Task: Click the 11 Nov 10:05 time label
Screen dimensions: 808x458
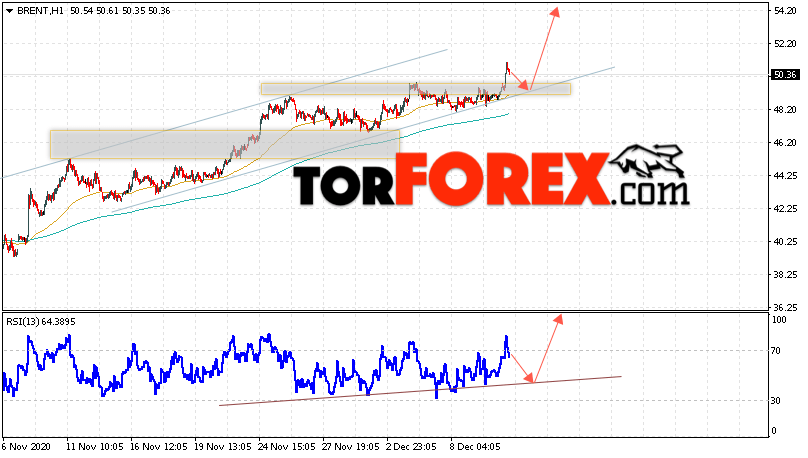Action: coord(95,447)
